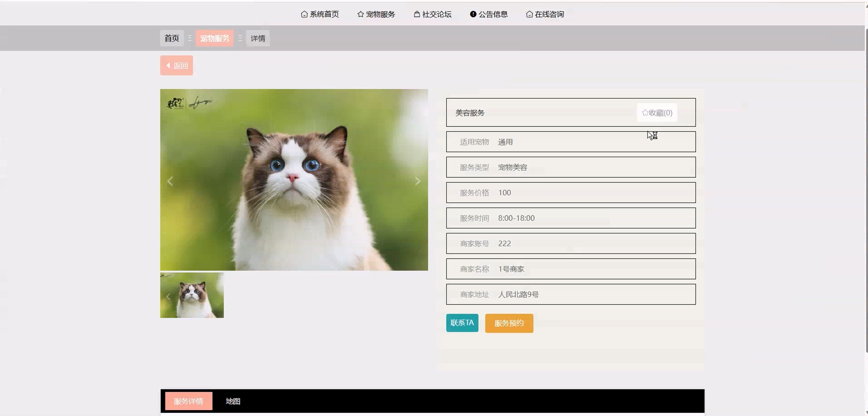The image size is (868, 416).
Task: Click the 宠物服务 breadcrumb
Action: pos(214,38)
